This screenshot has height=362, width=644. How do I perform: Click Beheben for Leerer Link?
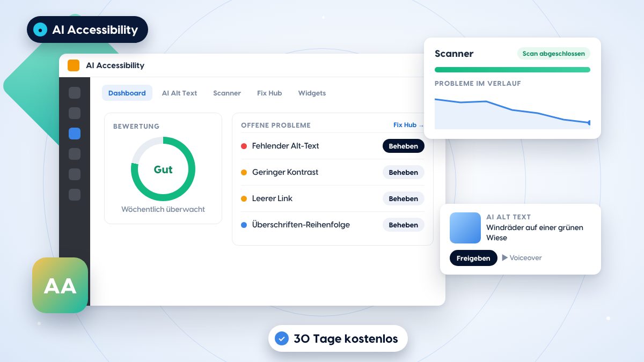pos(404,198)
